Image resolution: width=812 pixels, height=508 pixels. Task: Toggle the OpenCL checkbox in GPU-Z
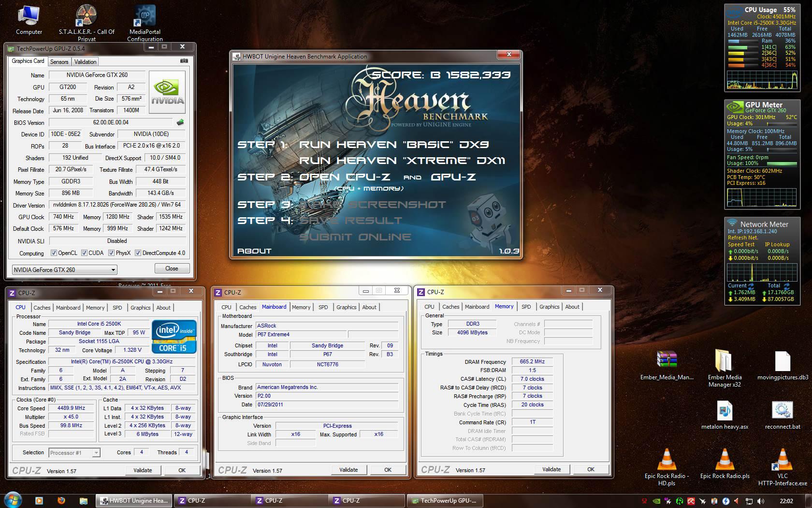[x=54, y=253]
